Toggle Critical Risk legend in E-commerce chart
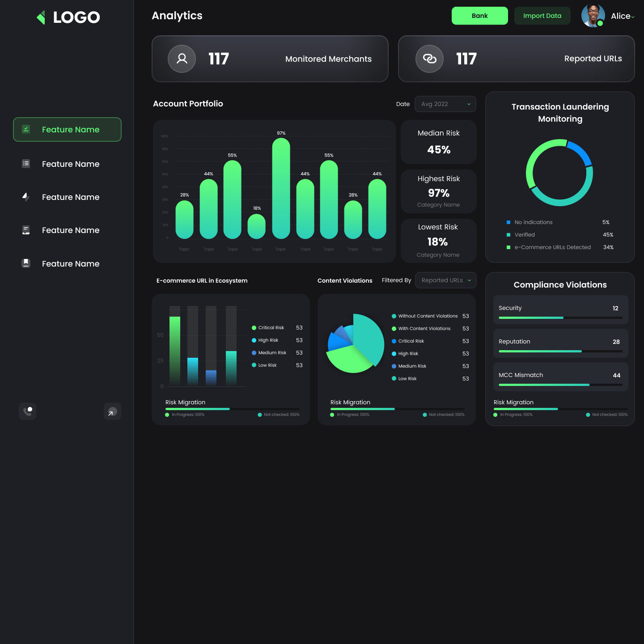Image resolution: width=644 pixels, height=644 pixels. [x=271, y=328]
